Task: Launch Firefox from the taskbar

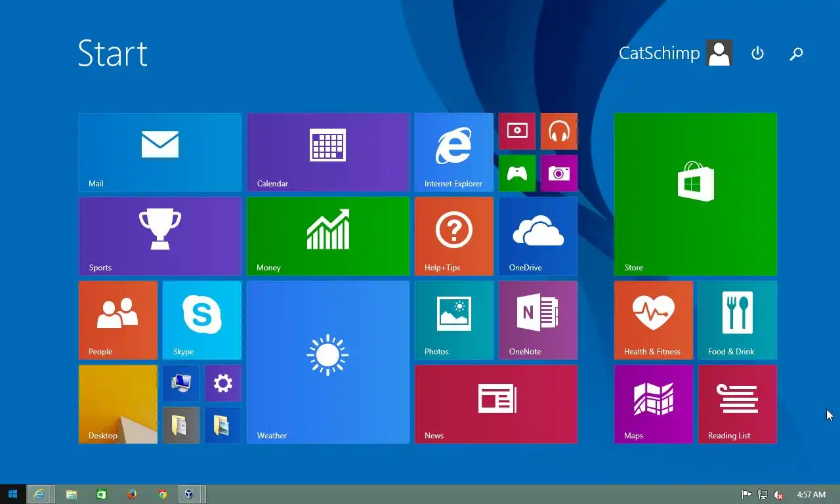Action: click(x=132, y=494)
